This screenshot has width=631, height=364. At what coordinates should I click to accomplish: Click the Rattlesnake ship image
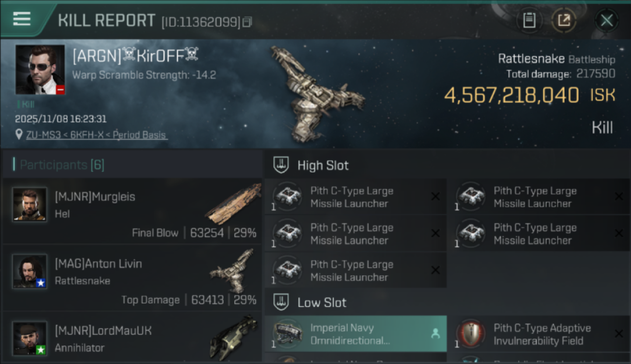pyautogui.click(x=318, y=92)
